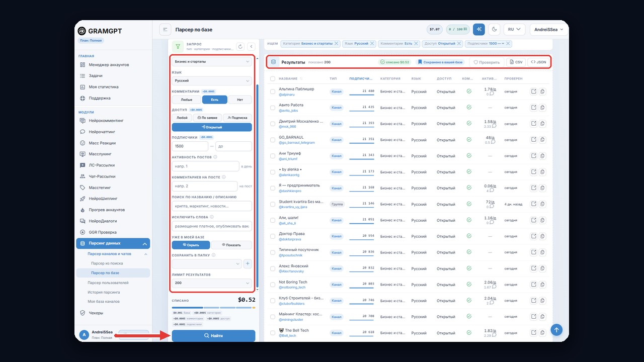The width and height of the screenshot is (644, 362).
Task: Reset the query with the refresh icon
Action: (x=240, y=47)
